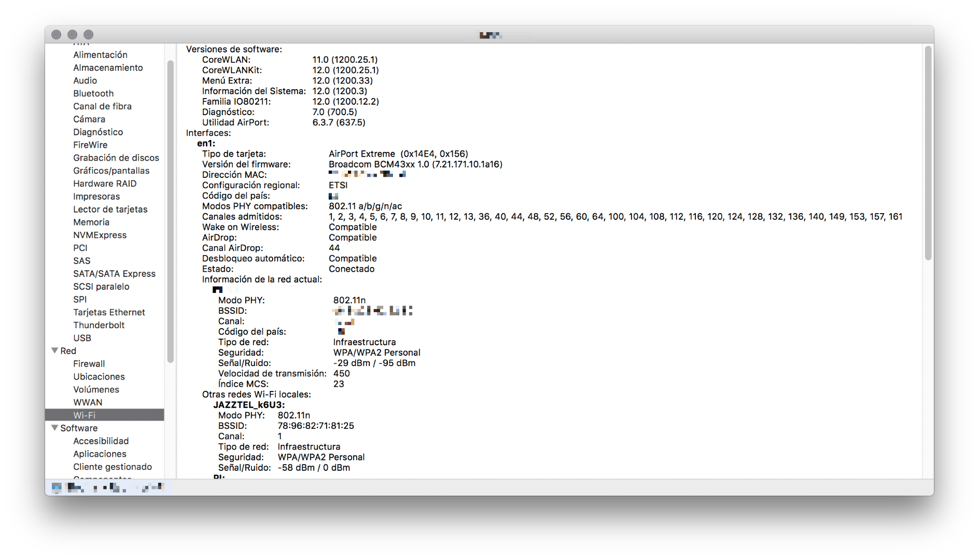Click the zoom window button

[89, 35]
